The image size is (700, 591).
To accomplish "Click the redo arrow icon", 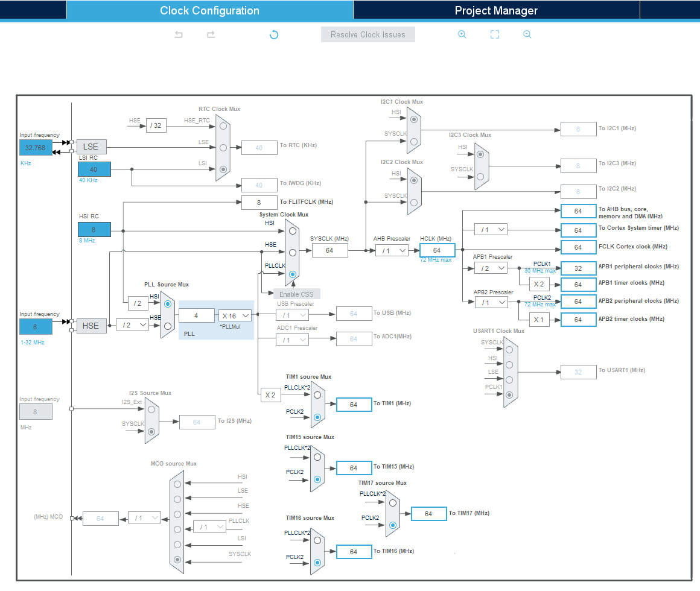I will click(x=211, y=34).
